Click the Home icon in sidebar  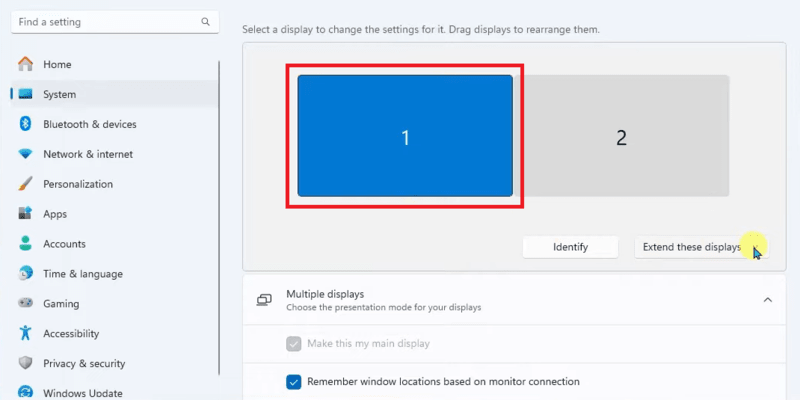click(26, 64)
